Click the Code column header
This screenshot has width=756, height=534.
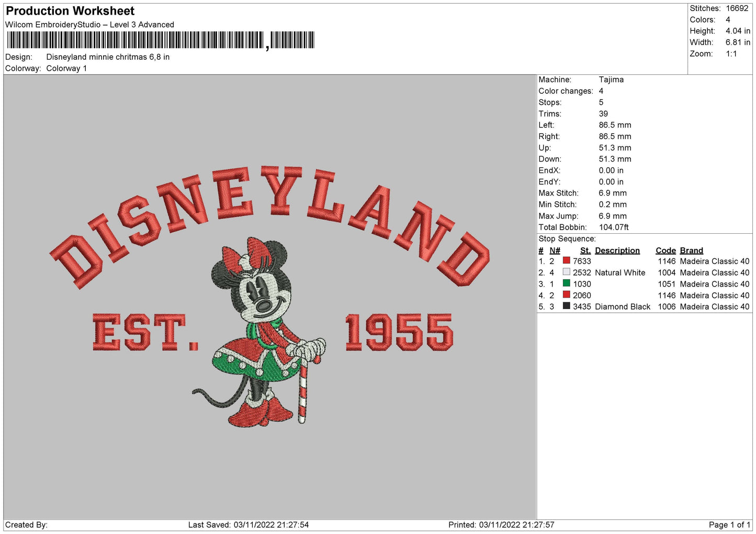665,251
